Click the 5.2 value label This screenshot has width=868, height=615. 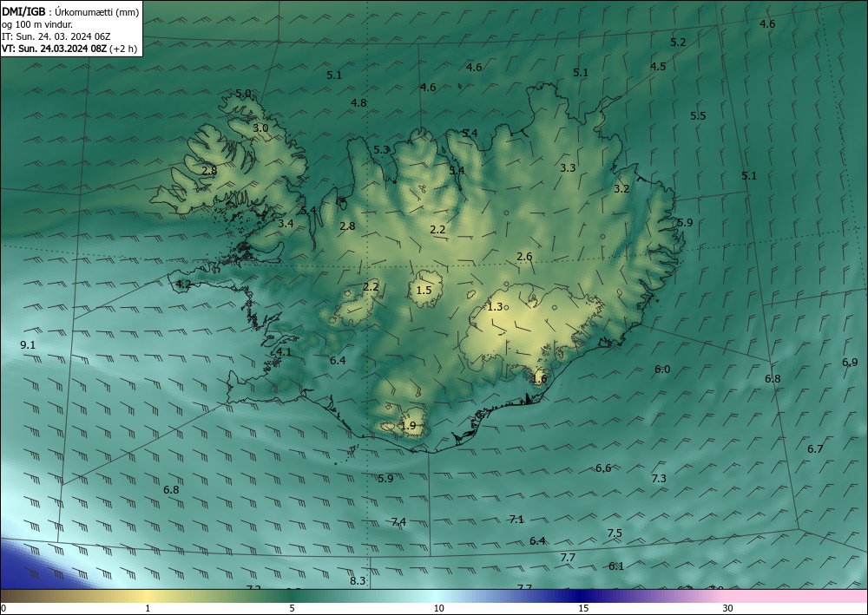click(678, 42)
